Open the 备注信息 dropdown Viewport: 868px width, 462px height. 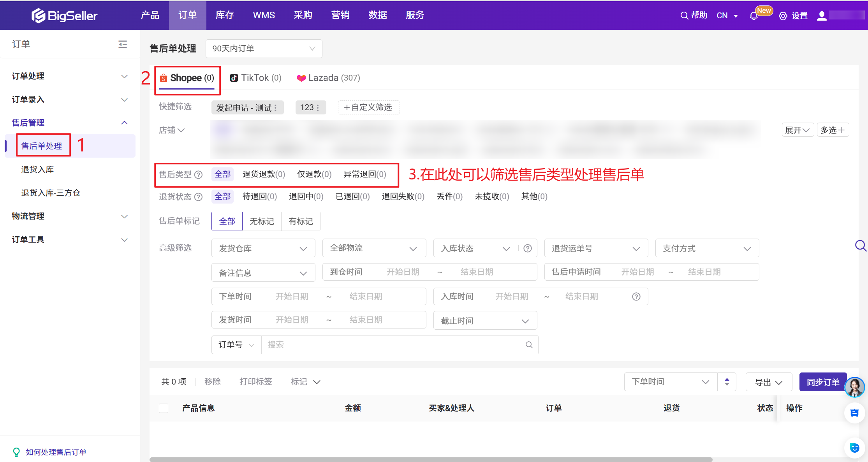[x=263, y=272]
